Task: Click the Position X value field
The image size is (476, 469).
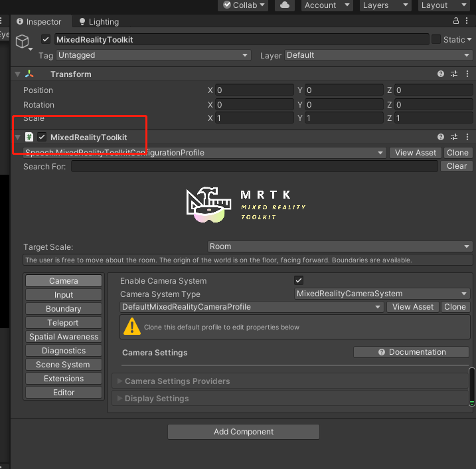Action: coord(254,90)
